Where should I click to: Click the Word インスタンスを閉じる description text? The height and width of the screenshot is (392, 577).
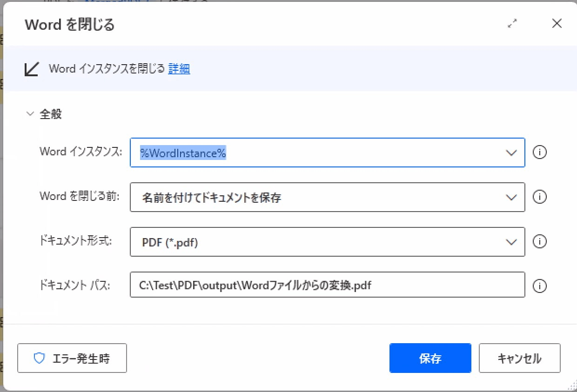pos(107,69)
